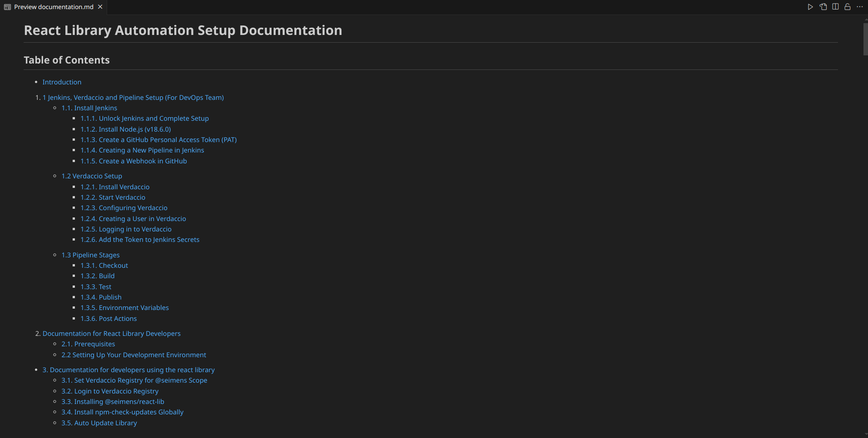868x438 pixels.
Task: Open Documentation for React Library Developers link
Action: [112, 334]
